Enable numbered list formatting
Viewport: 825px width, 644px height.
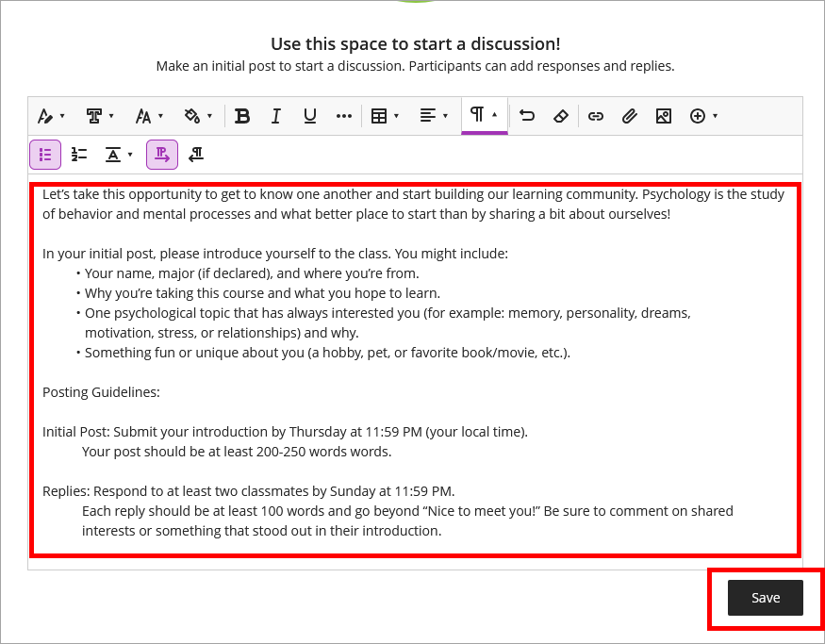[x=78, y=154]
